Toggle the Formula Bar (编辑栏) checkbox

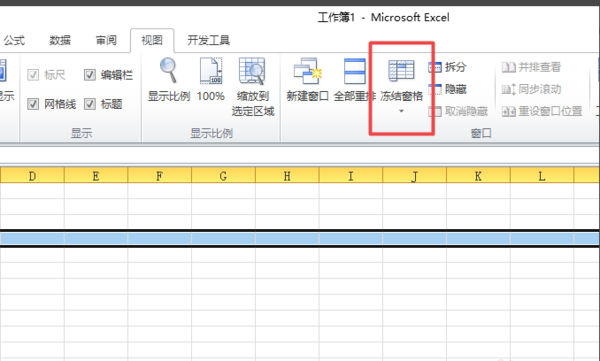click(x=90, y=75)
